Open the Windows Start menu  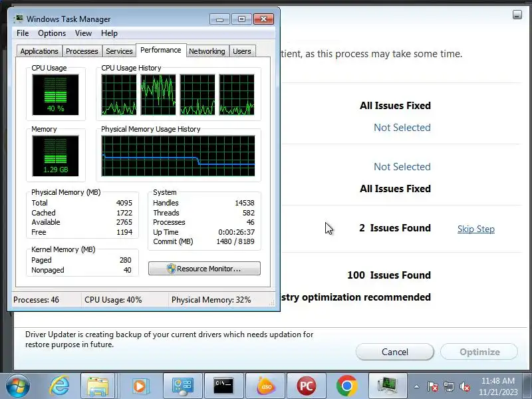click(17, 386)
